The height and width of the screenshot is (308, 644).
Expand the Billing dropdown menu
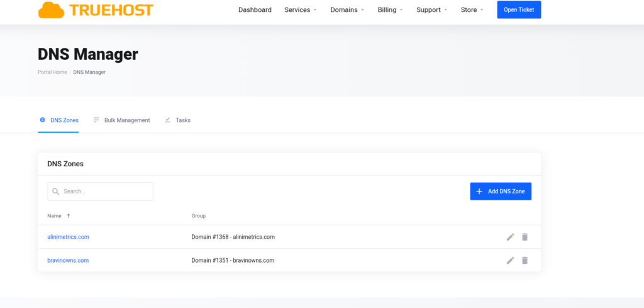(390, 10)
